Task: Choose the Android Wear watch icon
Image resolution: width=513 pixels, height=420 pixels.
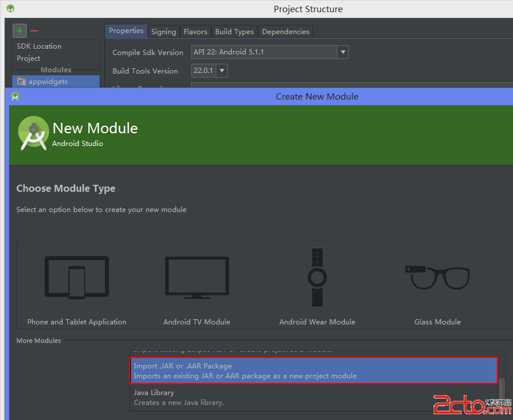Action: (x=317, y=277)
